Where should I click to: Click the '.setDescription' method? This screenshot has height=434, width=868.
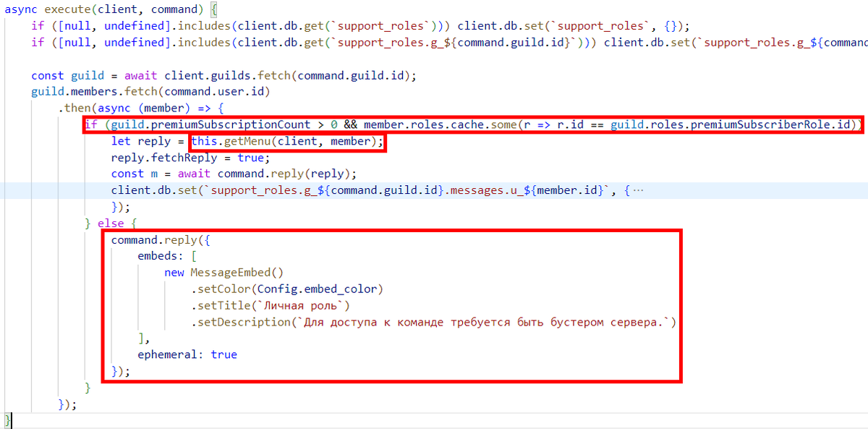[x=241, y=322]
